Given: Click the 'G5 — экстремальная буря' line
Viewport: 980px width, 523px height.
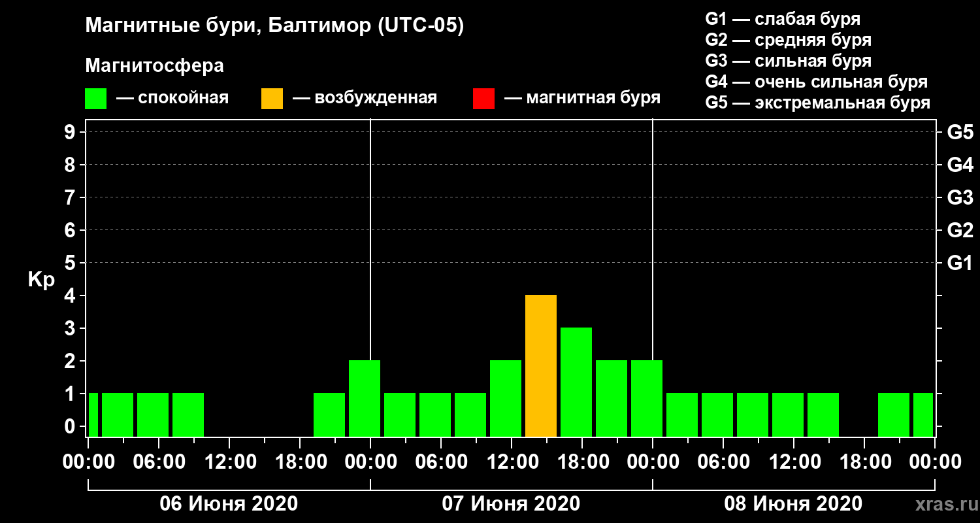Looking at the screenshot, I should [817, 103].
